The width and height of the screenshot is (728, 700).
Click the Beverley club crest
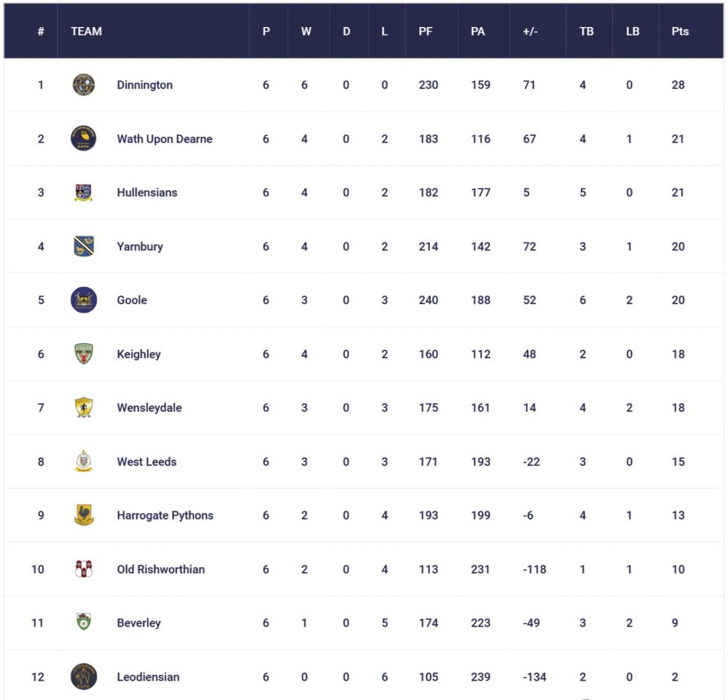(84, 623)
